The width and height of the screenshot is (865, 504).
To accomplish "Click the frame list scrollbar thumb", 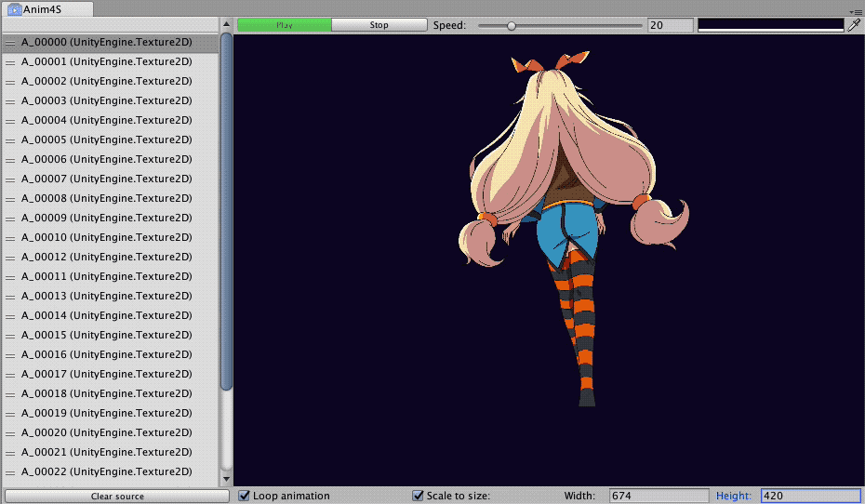I will pyautogui.click(x=226, y=212).
